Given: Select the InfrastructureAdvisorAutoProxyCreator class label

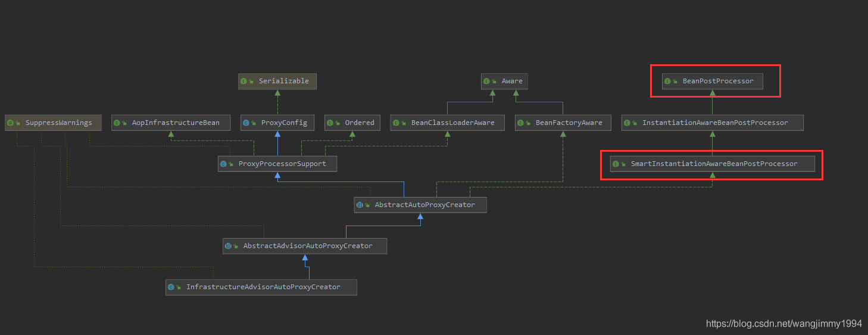Looking at the screenshot, I should point(263,287).
